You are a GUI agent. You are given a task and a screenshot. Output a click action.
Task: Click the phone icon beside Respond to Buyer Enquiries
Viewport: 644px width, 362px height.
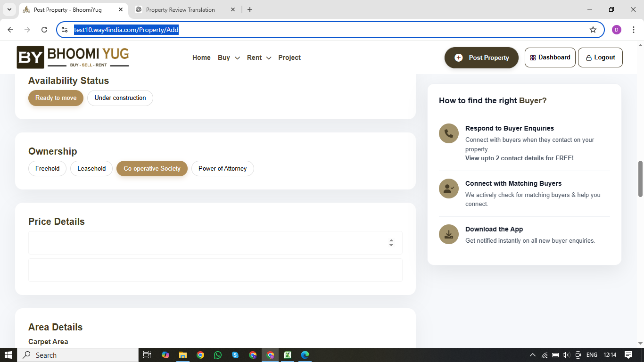pos(448,133)
